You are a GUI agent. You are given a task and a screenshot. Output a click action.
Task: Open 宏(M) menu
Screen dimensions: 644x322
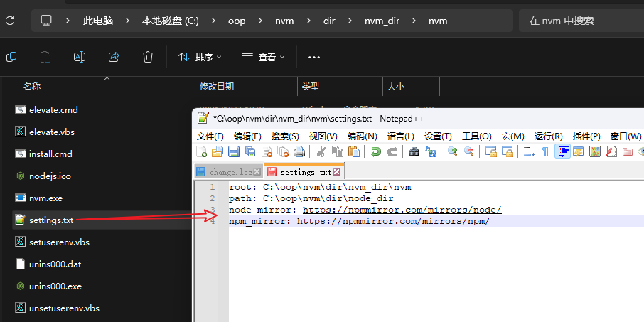tap(513, 136)
